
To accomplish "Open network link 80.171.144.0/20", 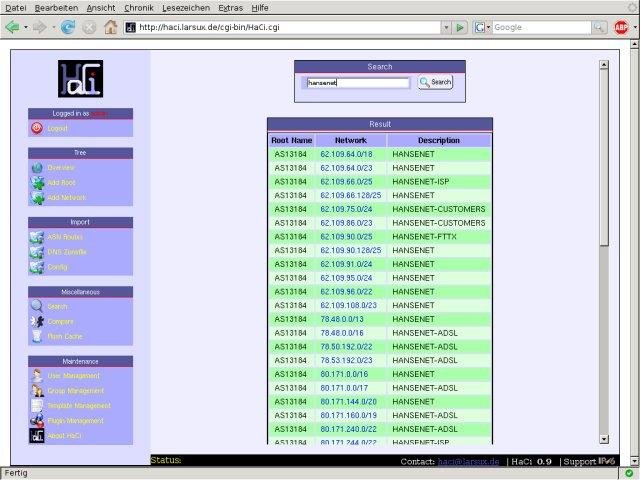I will 349,402.
